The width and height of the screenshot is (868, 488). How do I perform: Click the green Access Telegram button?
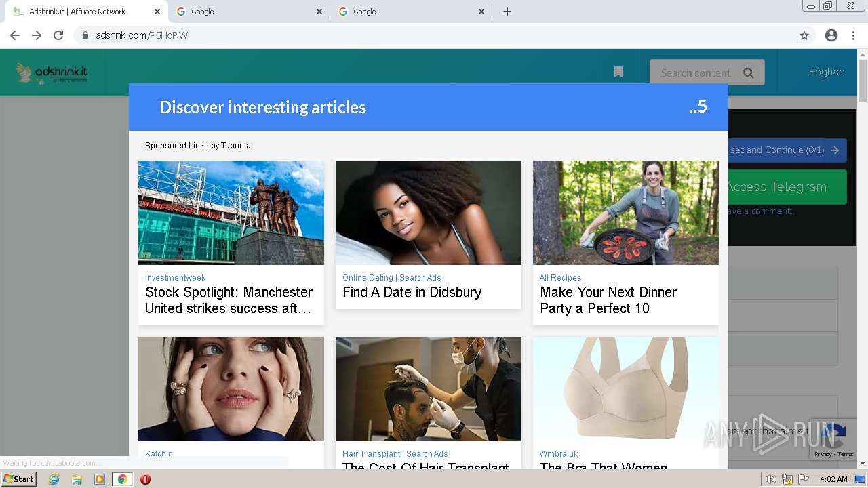coord(787,187)
